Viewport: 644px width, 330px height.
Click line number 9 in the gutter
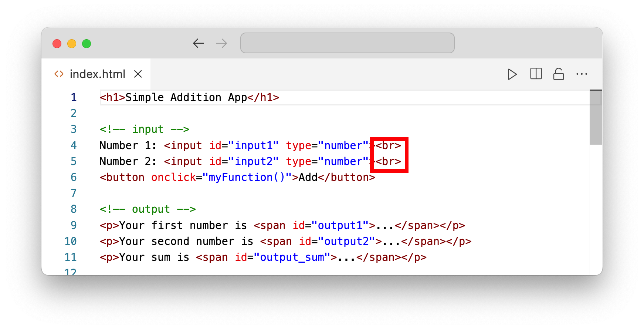pyautogui.click(x=74, y=225)
